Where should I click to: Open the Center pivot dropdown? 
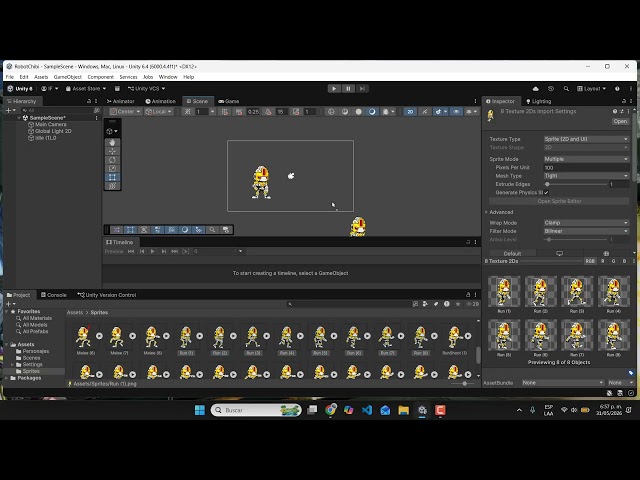pyautogui.click(x=125, y=111)
